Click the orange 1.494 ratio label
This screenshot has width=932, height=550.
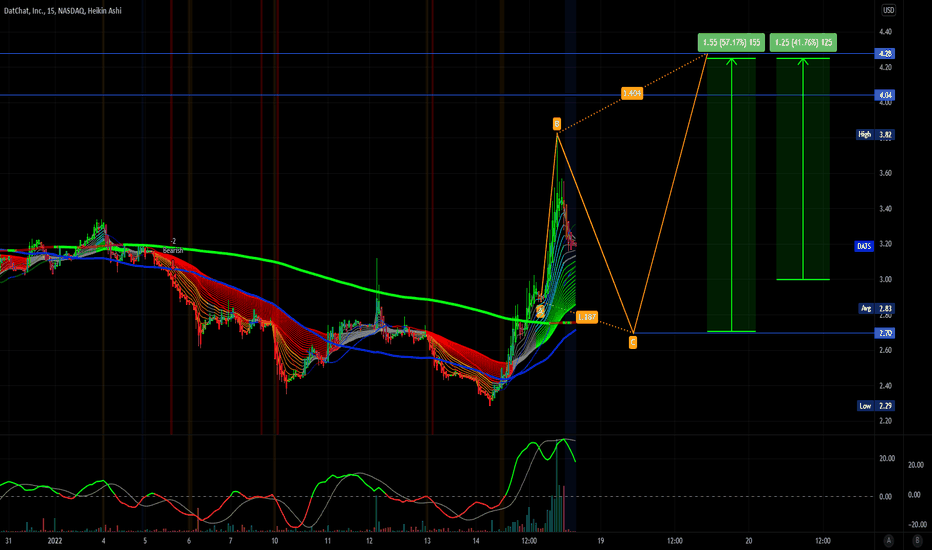pos(632,93)
